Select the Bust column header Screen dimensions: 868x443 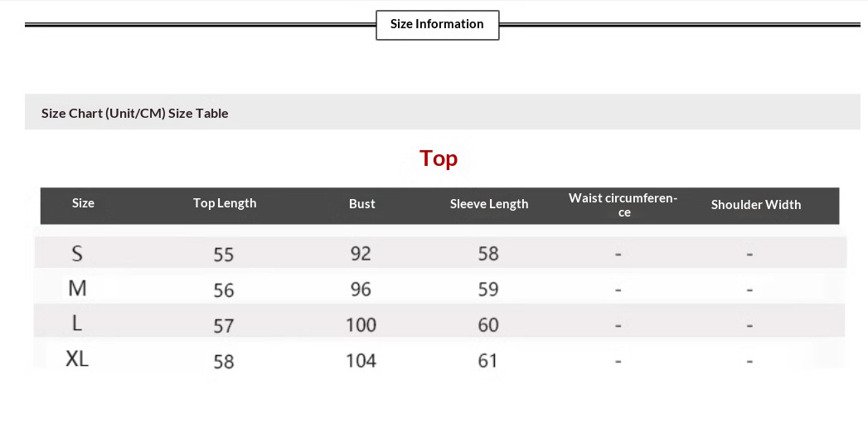coord(362,204)
